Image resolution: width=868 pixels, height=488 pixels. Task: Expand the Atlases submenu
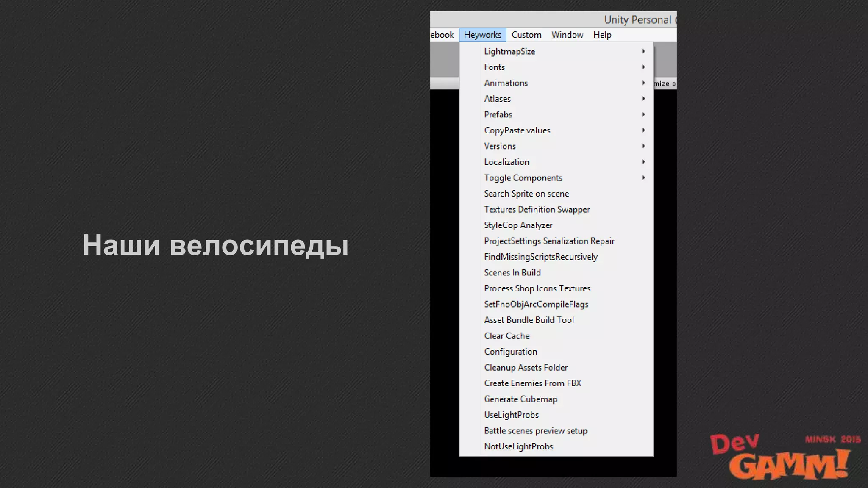click(556, 99)
